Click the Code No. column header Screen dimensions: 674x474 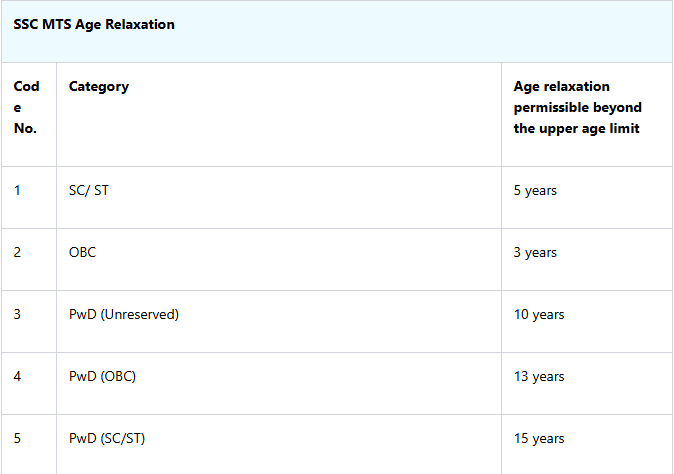click(x=27, y=107)
